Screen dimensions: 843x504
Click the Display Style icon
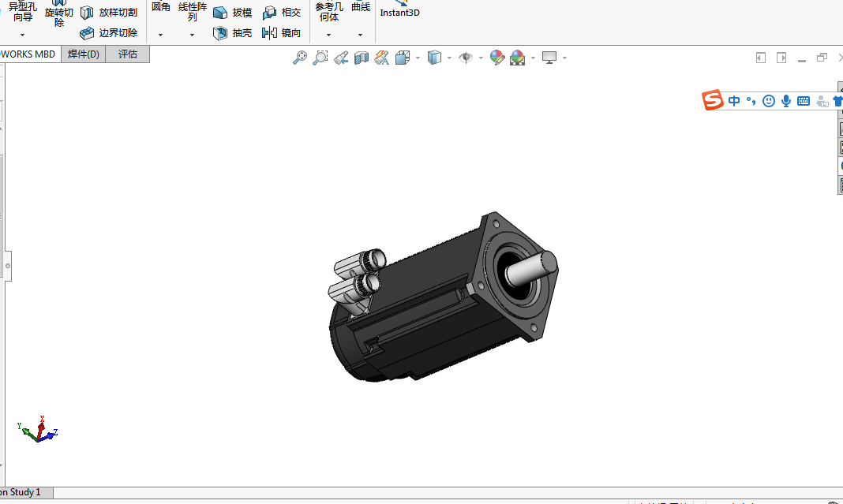434,58
